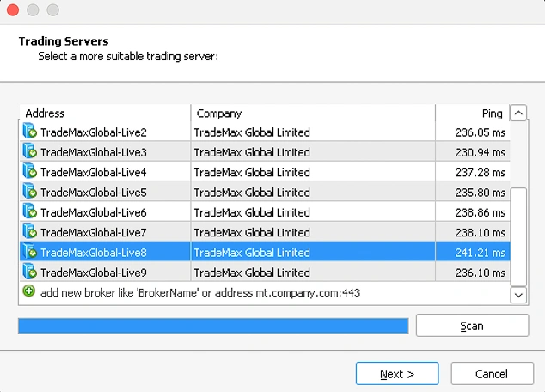Sort servers by the Ping column header
Viewport: 545px width, 392px height.
473,113
